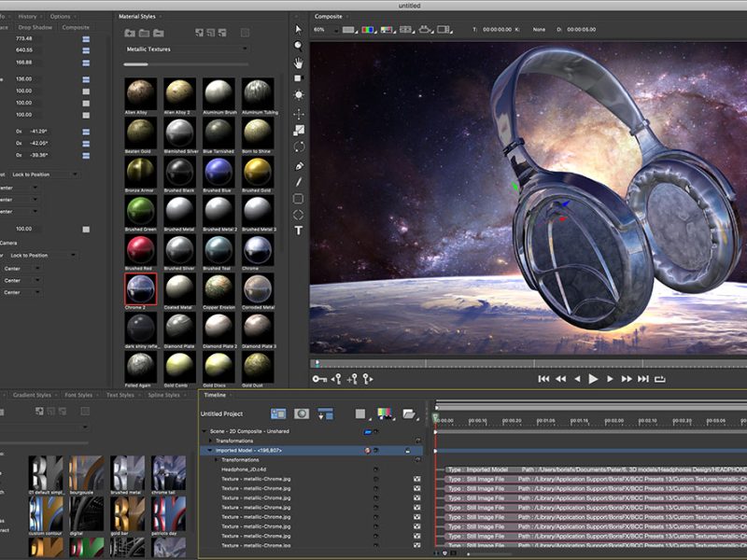Click the add track arrow icon in Timeline
The height and width of the screenshot is (560, 747).
325,413
